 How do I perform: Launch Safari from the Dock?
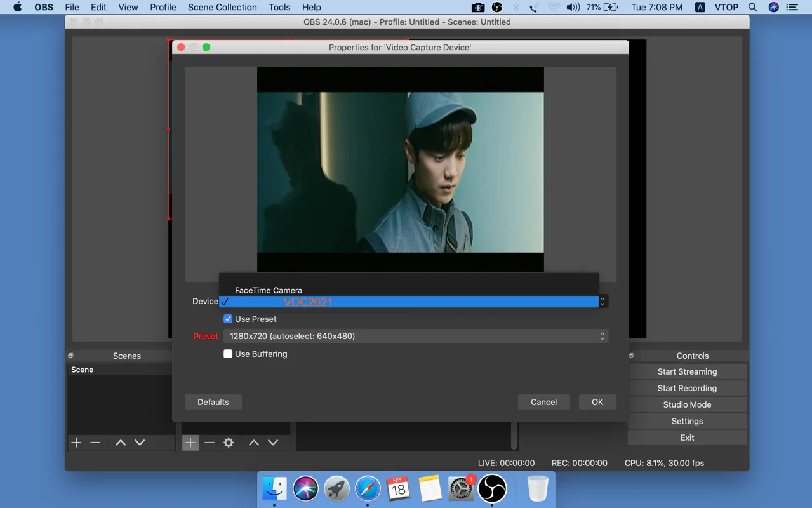pos(368,489)
